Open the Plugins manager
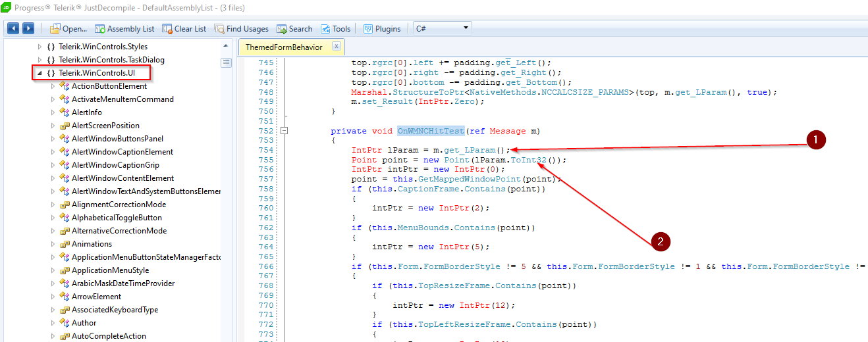The height and width of the screenshot is (342, 868). (381, 28)
